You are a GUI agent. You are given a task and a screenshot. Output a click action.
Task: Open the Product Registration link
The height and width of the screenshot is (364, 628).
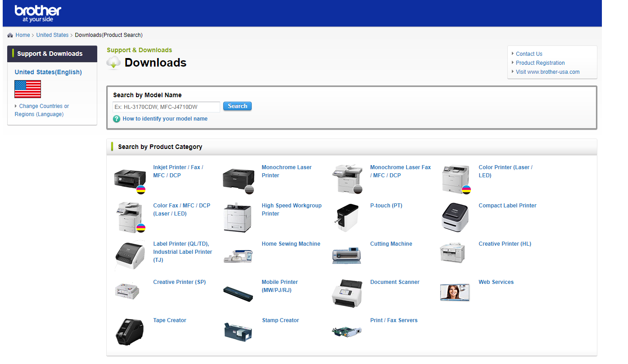540,63
